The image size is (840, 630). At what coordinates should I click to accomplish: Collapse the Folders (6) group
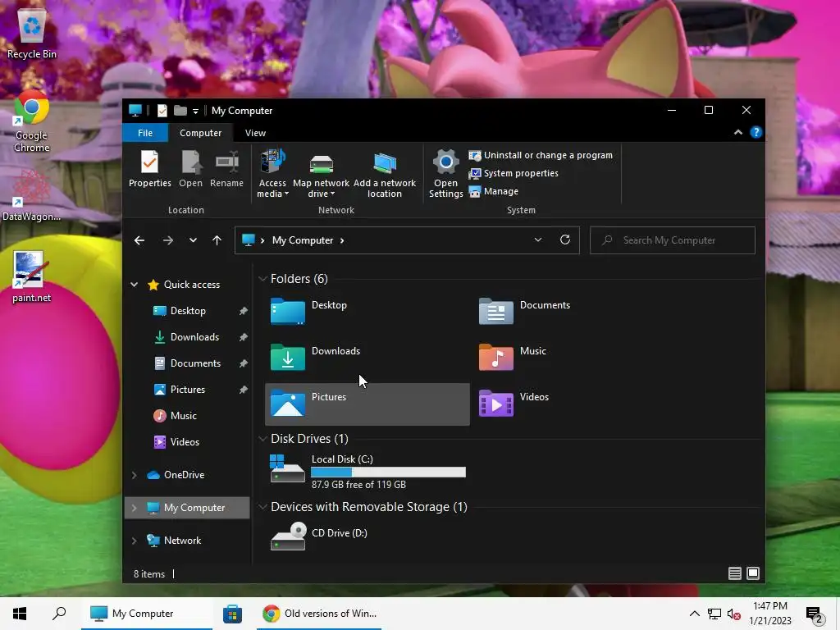[x=262, y=279]
